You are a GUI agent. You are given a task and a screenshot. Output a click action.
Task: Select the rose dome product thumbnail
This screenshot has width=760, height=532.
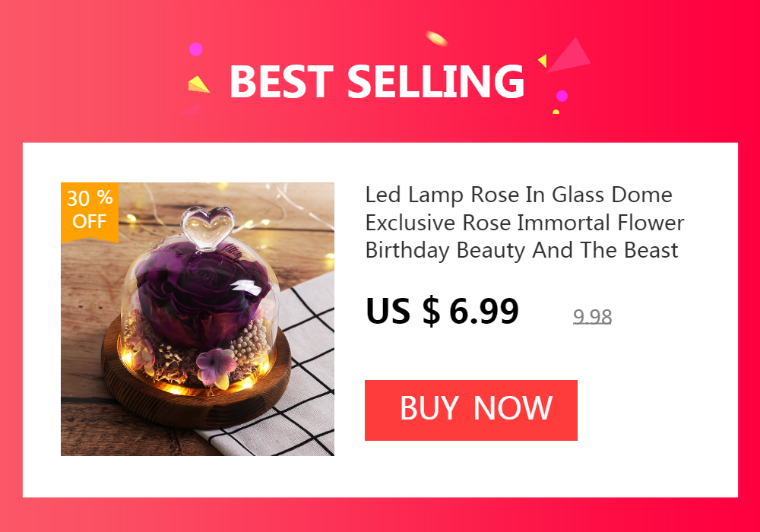198,318
